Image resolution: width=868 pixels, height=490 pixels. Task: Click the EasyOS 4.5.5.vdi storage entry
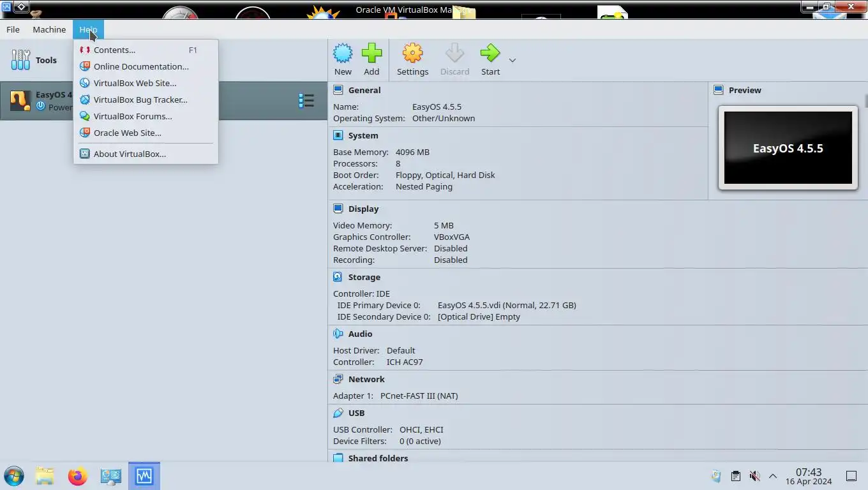[507, 305]
